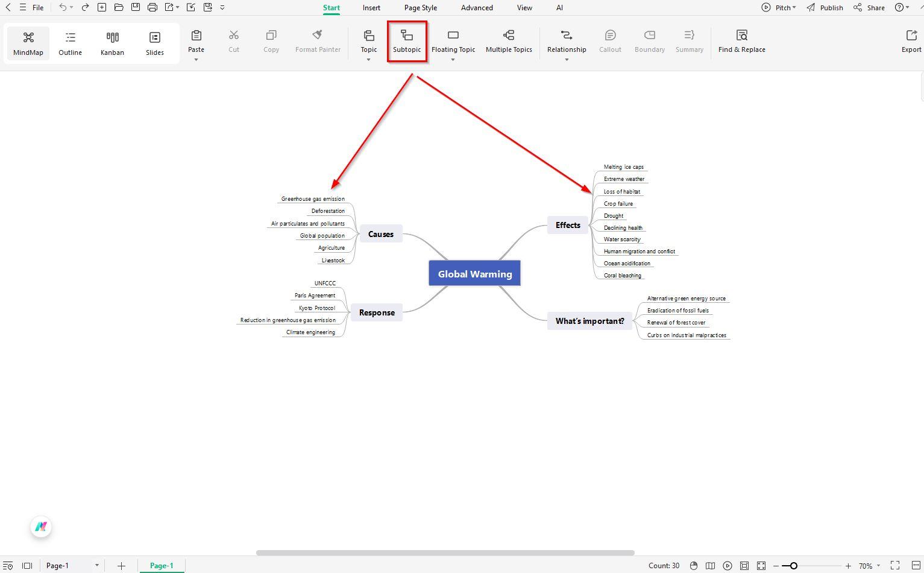The image size is (924, 573).
Task: Switch to Outline view mode
Action: (x=71, y=43)
